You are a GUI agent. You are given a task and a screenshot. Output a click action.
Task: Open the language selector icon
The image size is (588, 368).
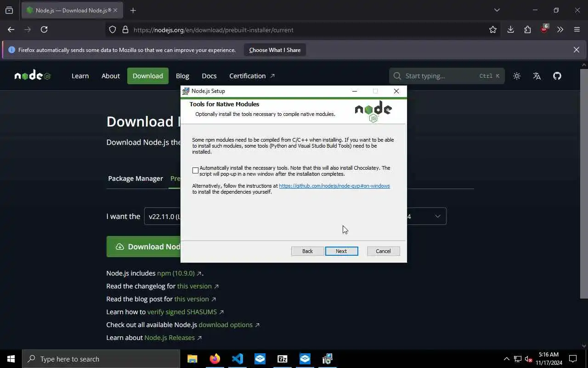(x=537, y=76)
